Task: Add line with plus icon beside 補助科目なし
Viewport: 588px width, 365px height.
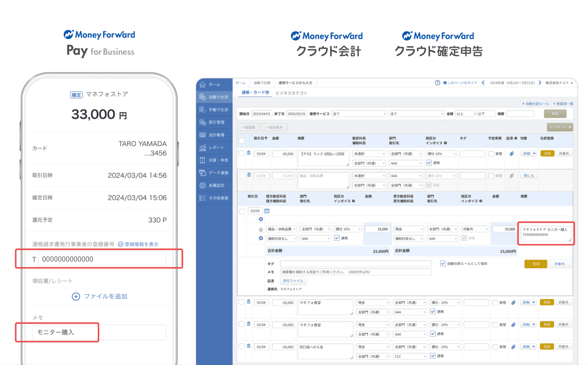Action: (x=261, y=238)
